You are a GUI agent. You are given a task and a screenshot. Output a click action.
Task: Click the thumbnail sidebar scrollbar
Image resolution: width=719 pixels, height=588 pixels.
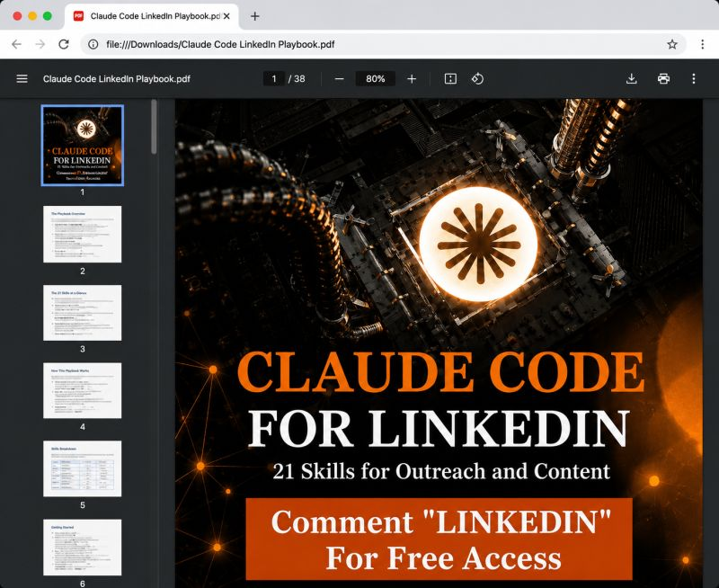pos(154,127)
